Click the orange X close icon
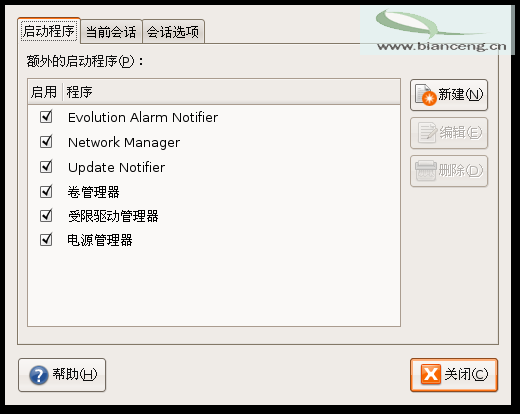Viewport: 520px width, 414px height. pyautogui.click(x=431, y=374)
